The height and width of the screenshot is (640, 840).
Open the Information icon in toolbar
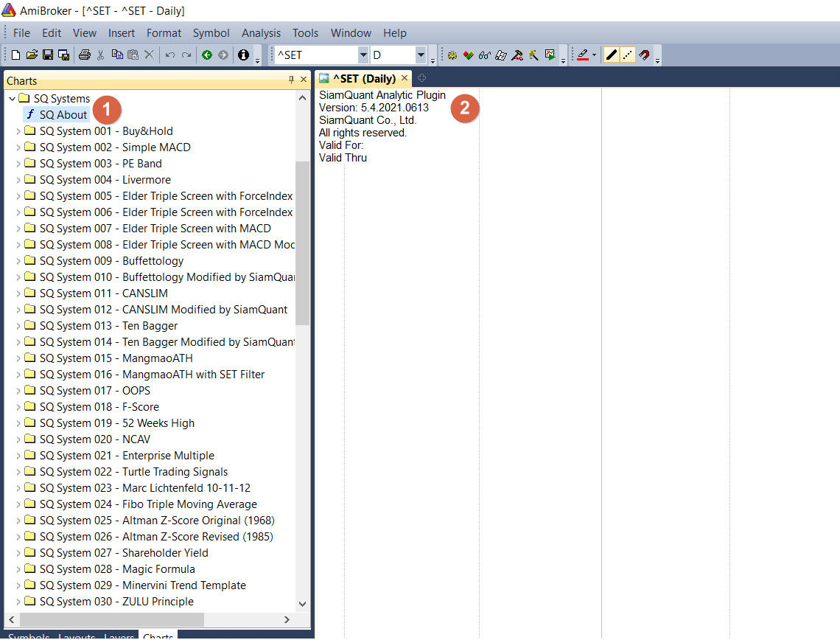click(243, 55)
